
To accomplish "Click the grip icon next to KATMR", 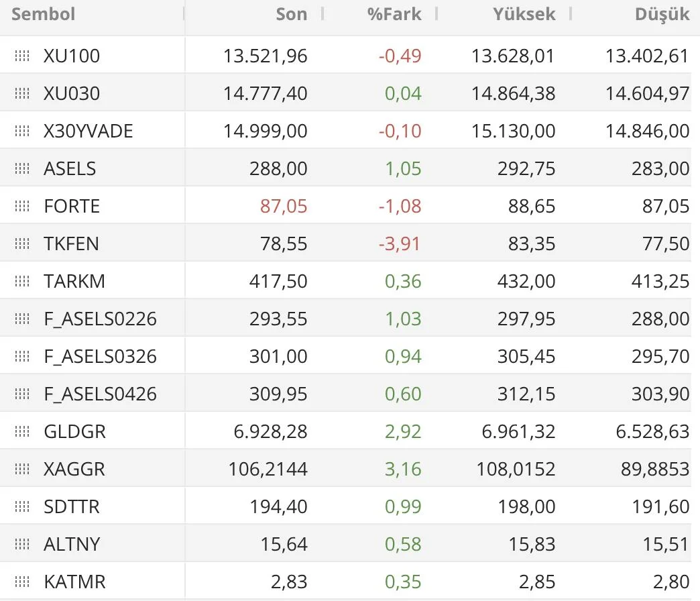I will [22, 582].
